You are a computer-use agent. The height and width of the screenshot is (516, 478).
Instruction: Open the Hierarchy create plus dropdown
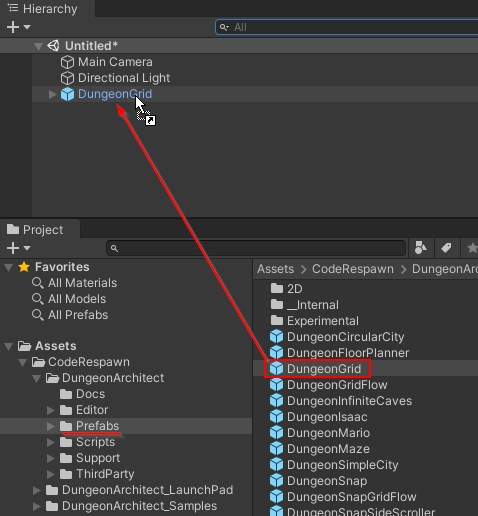click(x=18, y=27)
